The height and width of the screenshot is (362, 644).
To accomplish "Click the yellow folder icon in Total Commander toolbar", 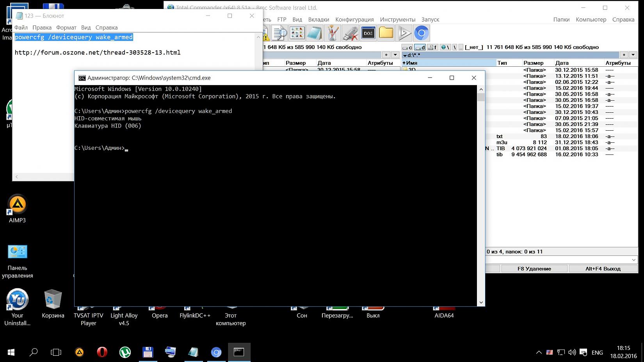I will click(386, 34).
